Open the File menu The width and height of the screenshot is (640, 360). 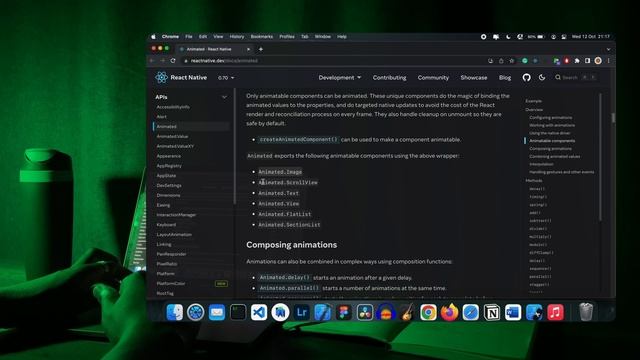click(189, 37)
